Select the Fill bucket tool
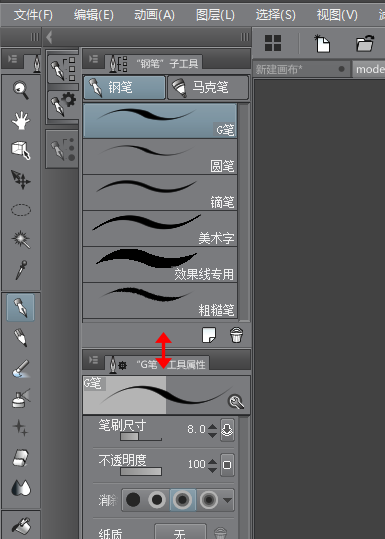The width and height of the screenshot is (385, 539). [21, 526]
